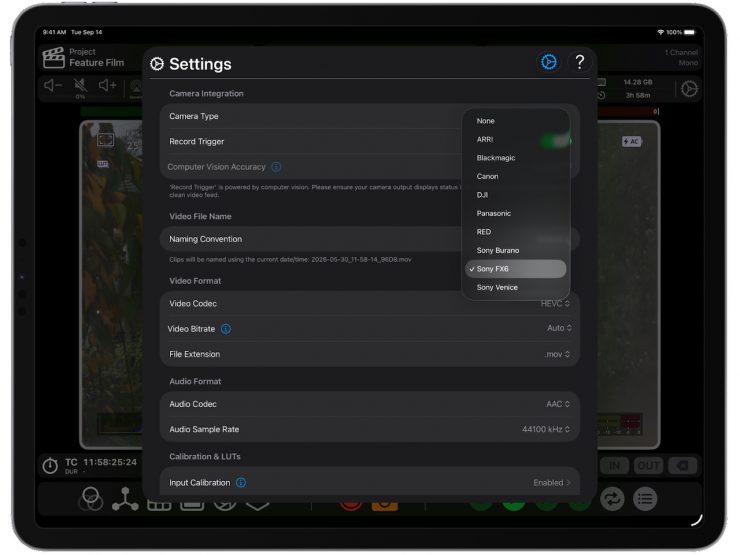Viewport: 740px width, 555px height.
Task: Tap the timecode stopwatch icon
Action: (50, 465)
